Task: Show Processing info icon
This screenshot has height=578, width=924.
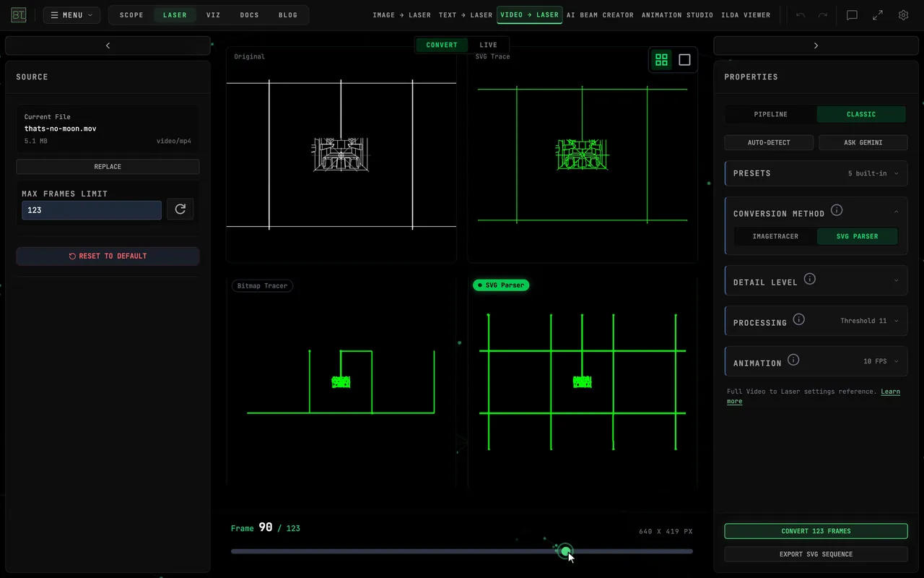Action: pos(799,319)
